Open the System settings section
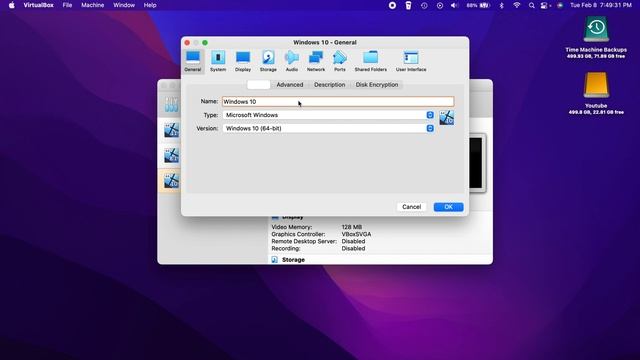The width and height of the screenshot is (640, 360). click(218, 61)
